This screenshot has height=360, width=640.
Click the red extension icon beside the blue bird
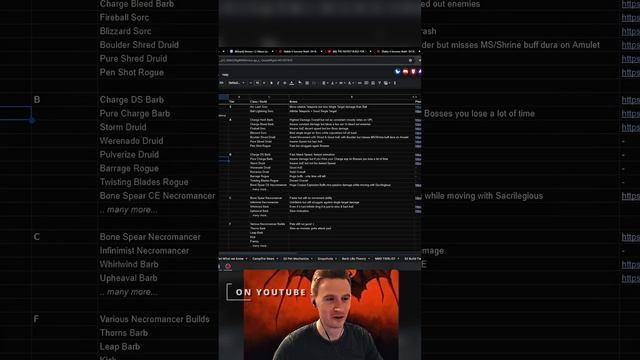pyautogui.click(x=405, y=71)
